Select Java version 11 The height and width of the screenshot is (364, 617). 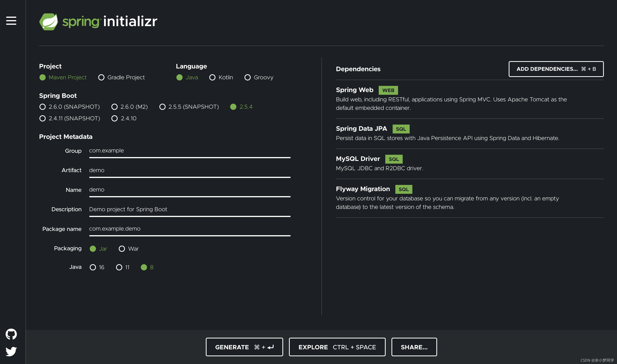coord(119,267)
